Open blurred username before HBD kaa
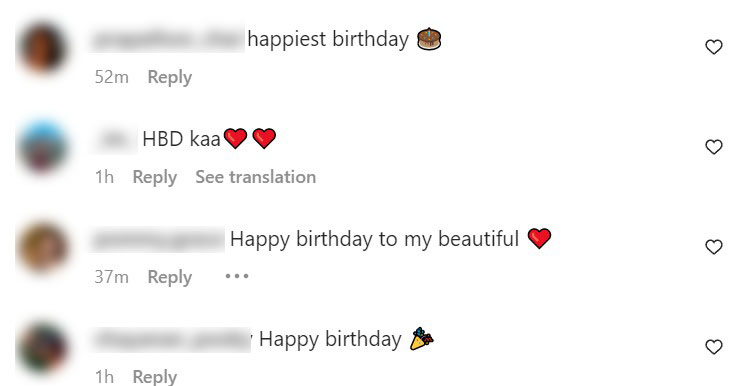This screenshot has width=739, height=386. (x=115, y=139)
